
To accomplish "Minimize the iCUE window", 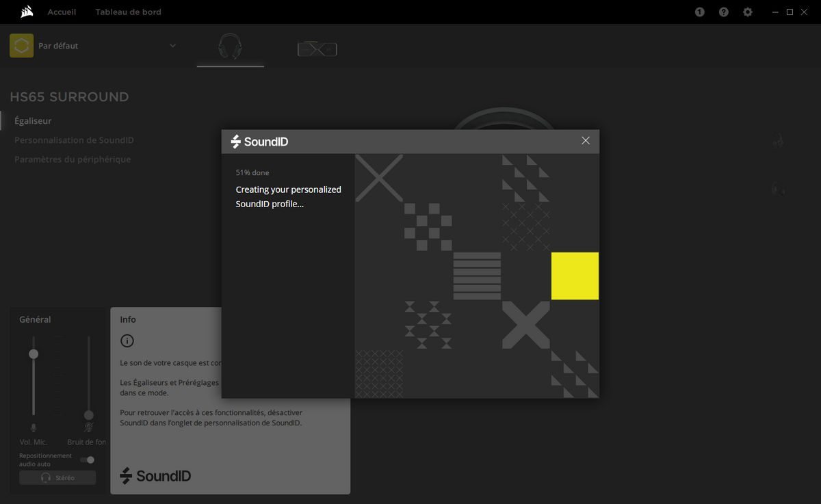I will (x=775, y=12).
